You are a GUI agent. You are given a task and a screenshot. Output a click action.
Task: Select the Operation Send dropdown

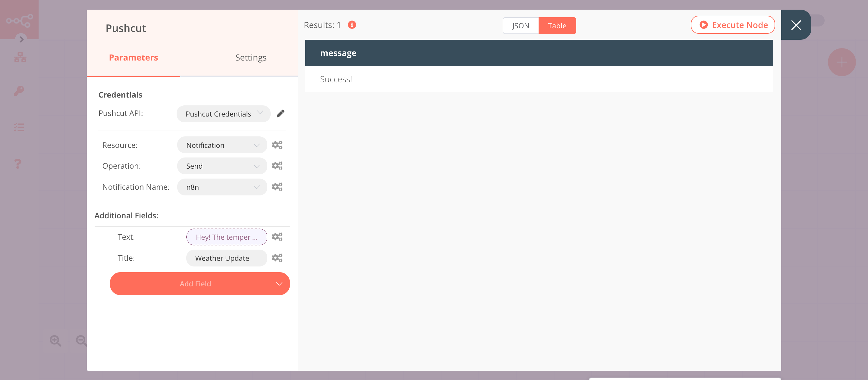[x=222, y=166]
